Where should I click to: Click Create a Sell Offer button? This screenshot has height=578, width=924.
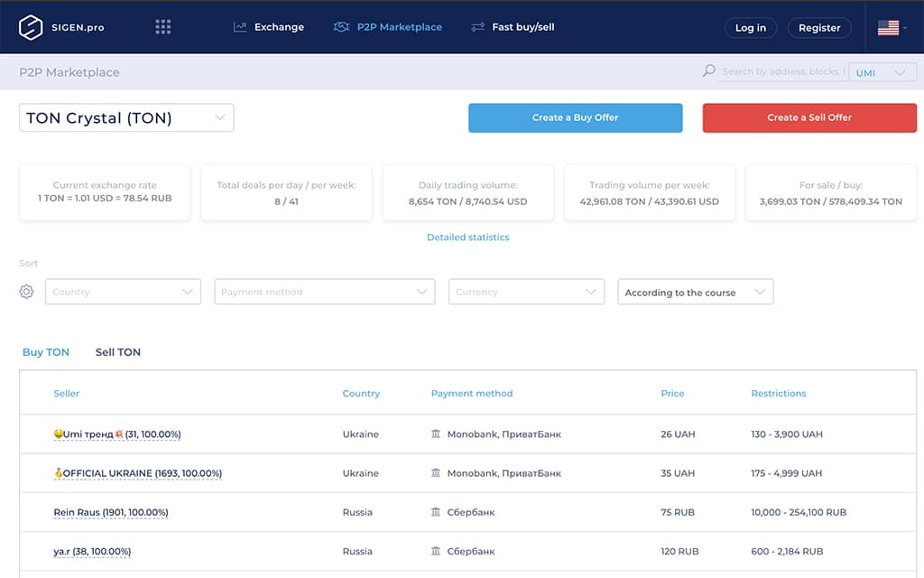809,118
